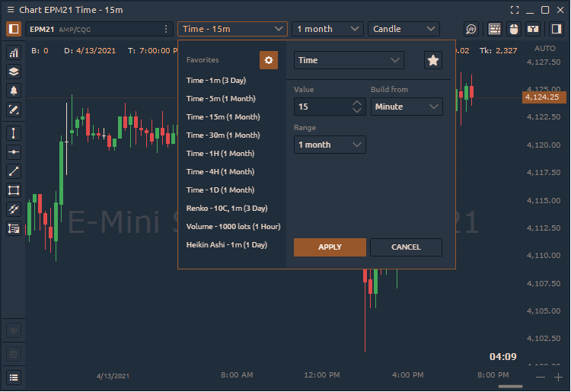The height and width of the screenshot is (392, 571).
Task: Expand the Range 1 month dropdown in popup
Action: point(330,145)
